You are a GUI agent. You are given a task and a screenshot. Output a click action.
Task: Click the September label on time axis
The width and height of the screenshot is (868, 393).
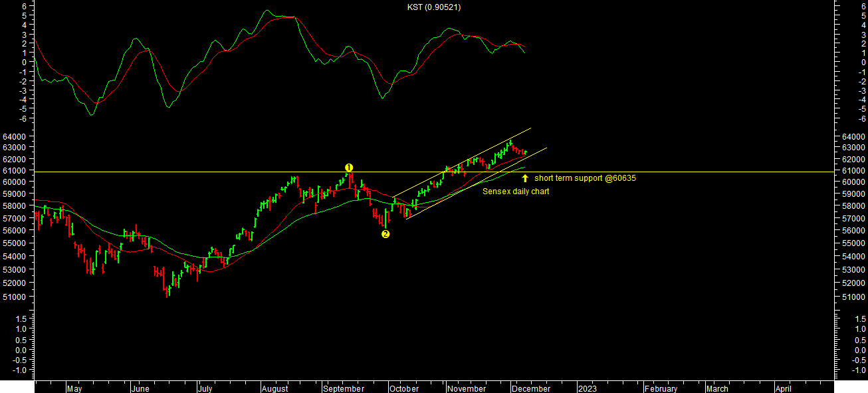click(344, 389)
